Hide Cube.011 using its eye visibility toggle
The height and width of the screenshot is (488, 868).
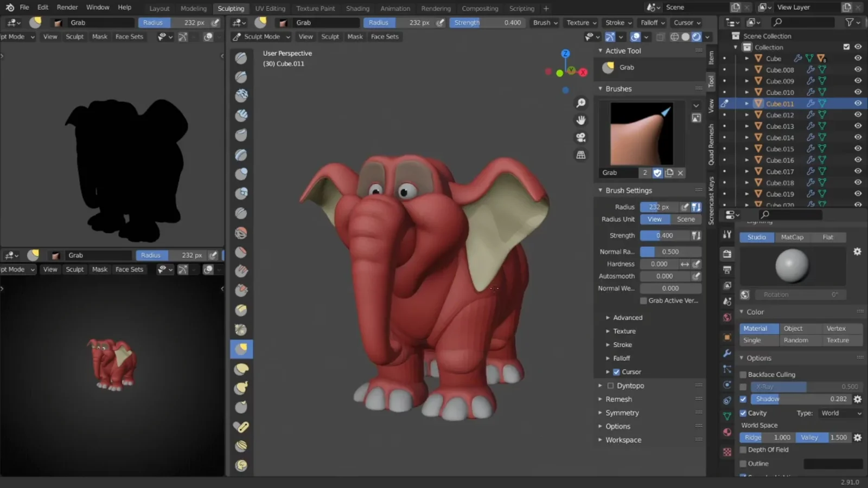(x=858, y=103)
